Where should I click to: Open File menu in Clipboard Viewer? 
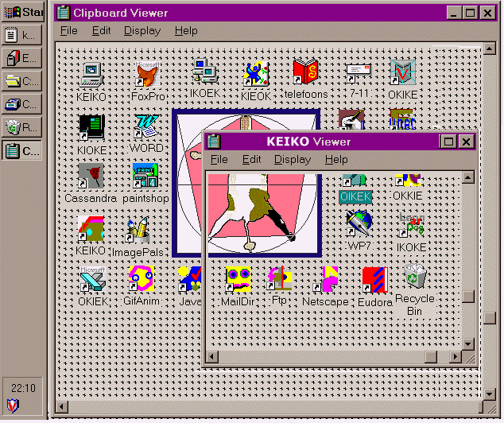pyautogui.click(x=69, y=30)
